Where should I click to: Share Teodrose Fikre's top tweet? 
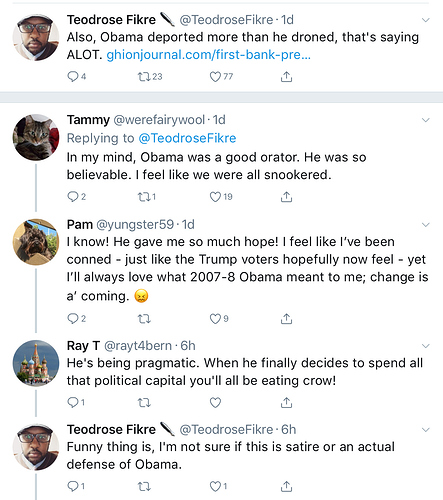[x=286, y=77]
